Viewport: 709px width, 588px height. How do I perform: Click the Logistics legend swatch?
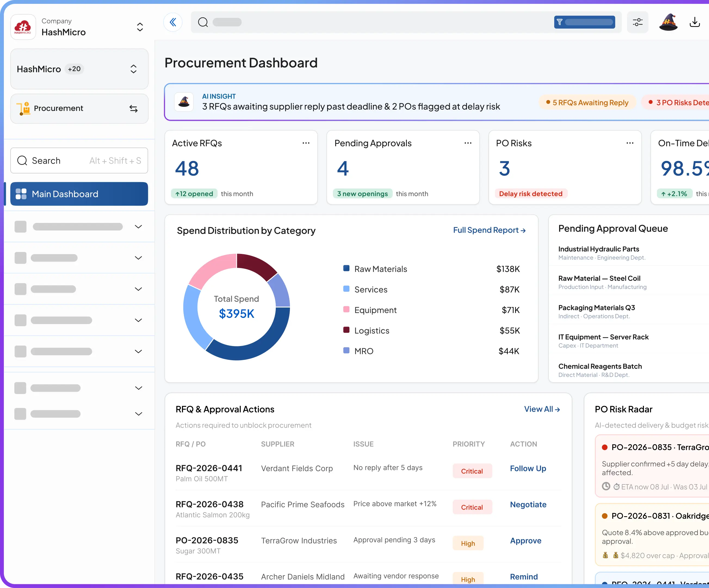tap(346, 330)
